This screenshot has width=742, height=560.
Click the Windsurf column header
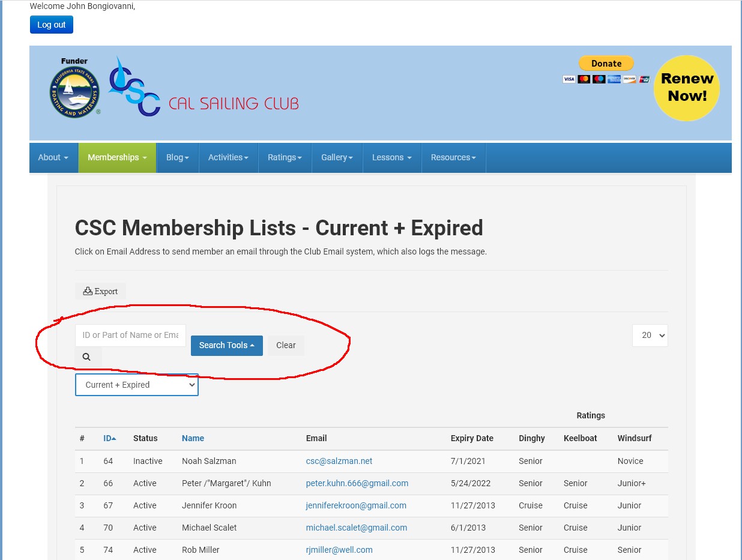tap(635, 438)
